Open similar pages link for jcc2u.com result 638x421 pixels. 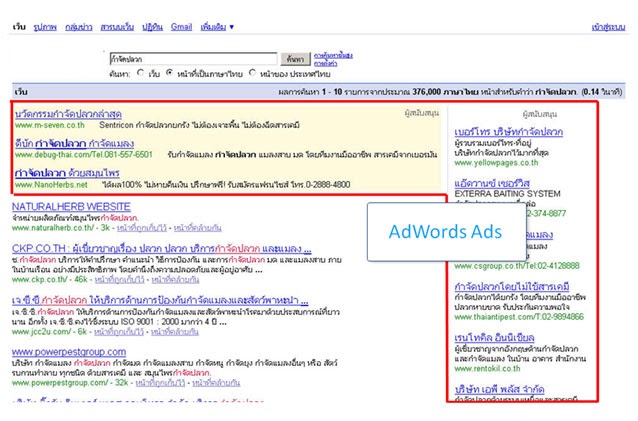(175, 332)
